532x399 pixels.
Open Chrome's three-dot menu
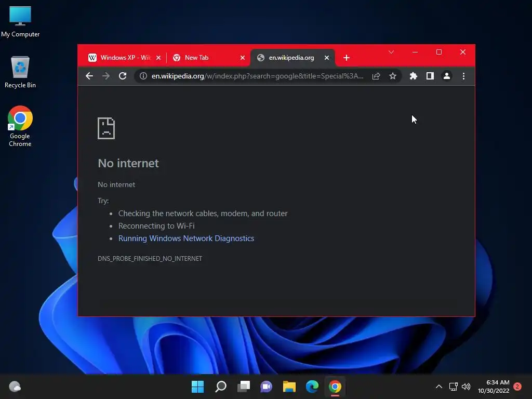463,76
